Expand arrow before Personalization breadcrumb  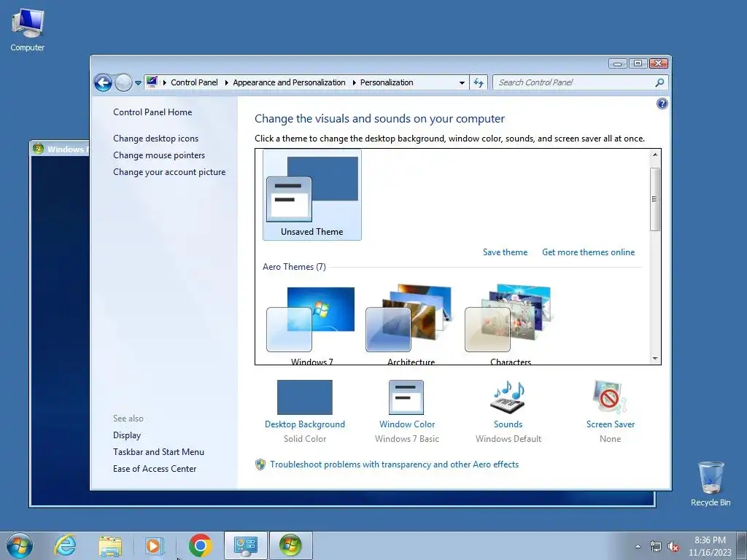point(354,83)
